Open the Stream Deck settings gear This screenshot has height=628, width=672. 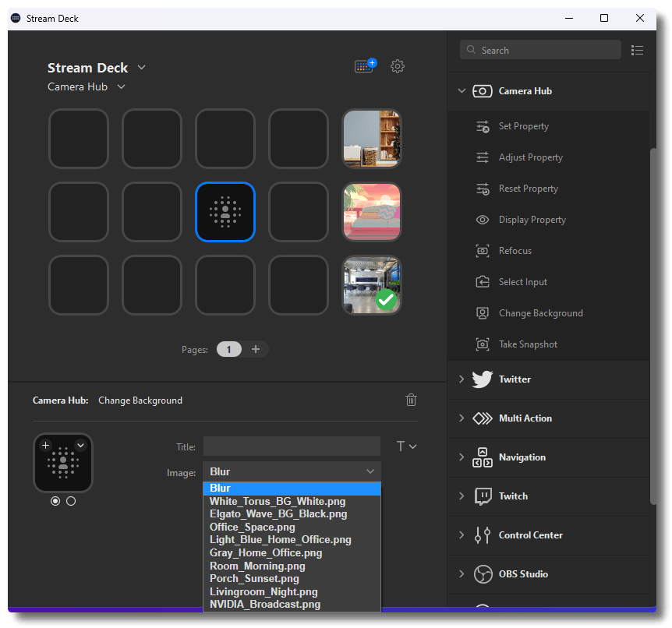(398, 66)
